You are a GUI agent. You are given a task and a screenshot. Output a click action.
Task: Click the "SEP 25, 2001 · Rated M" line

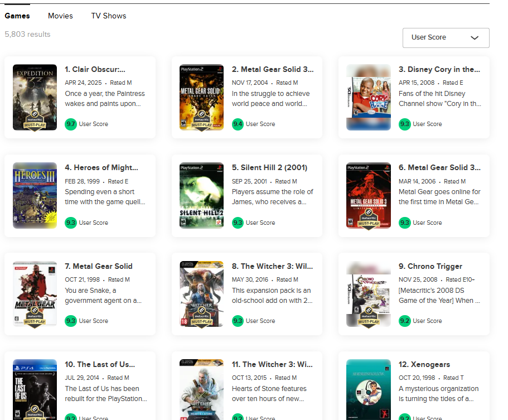tap(264, 181)
